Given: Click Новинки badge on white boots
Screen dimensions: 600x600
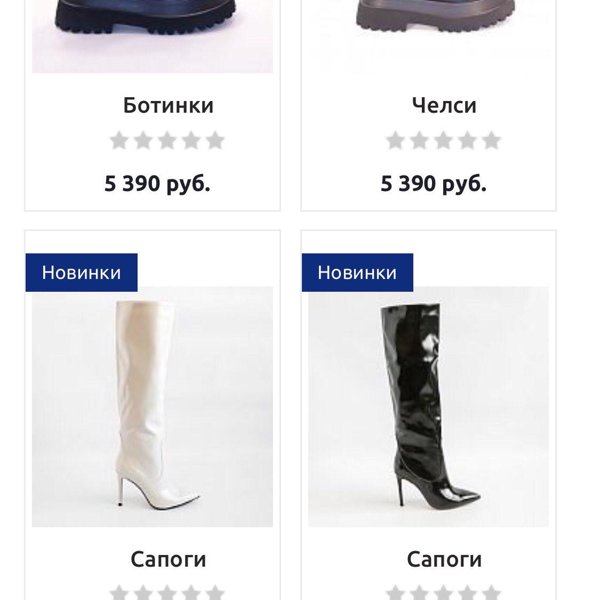Looking at the screenshot, I should click(x=82, y=272).
